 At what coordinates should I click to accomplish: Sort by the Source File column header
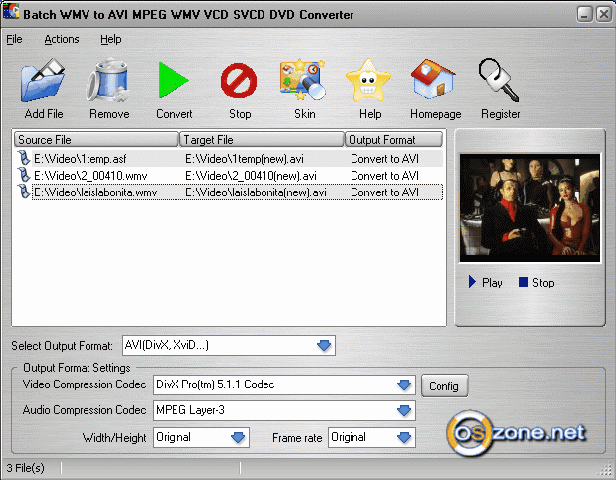coord(96,139)
